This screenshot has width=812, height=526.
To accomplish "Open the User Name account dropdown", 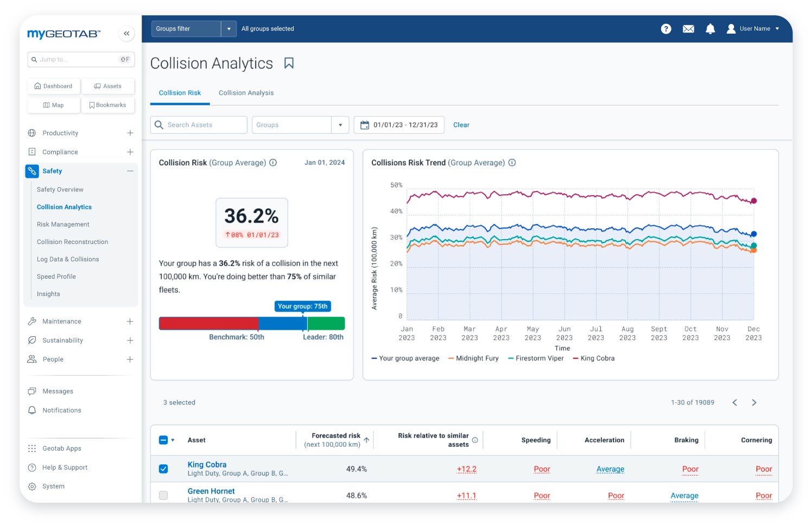I will (753, 29).
